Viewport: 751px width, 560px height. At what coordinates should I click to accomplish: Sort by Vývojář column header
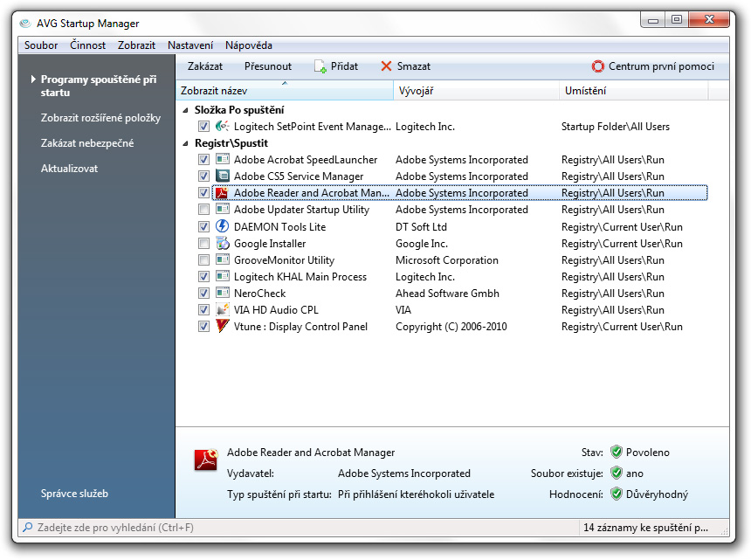point(476,91)
